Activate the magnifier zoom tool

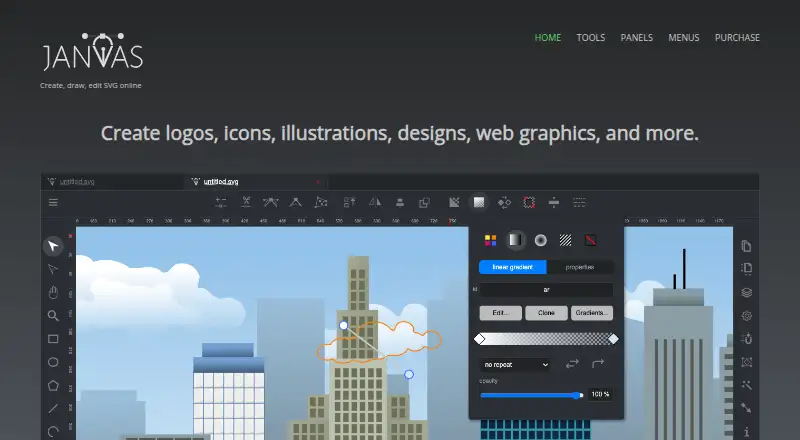tap(53, 315)
